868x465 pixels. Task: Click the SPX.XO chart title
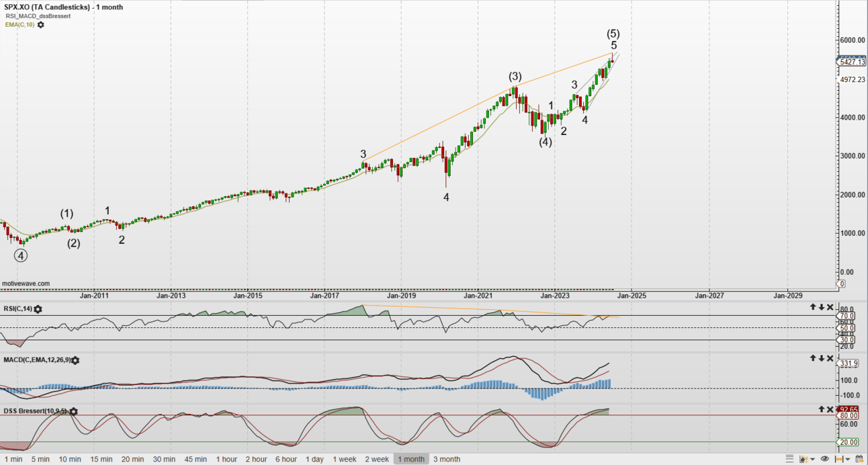tap(62, 7)
